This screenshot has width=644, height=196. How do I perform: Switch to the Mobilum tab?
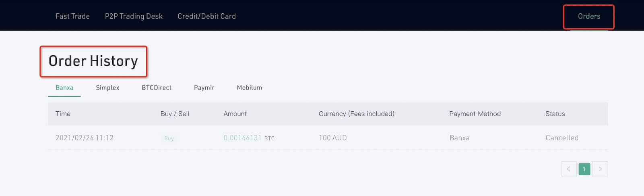(249, 88)
